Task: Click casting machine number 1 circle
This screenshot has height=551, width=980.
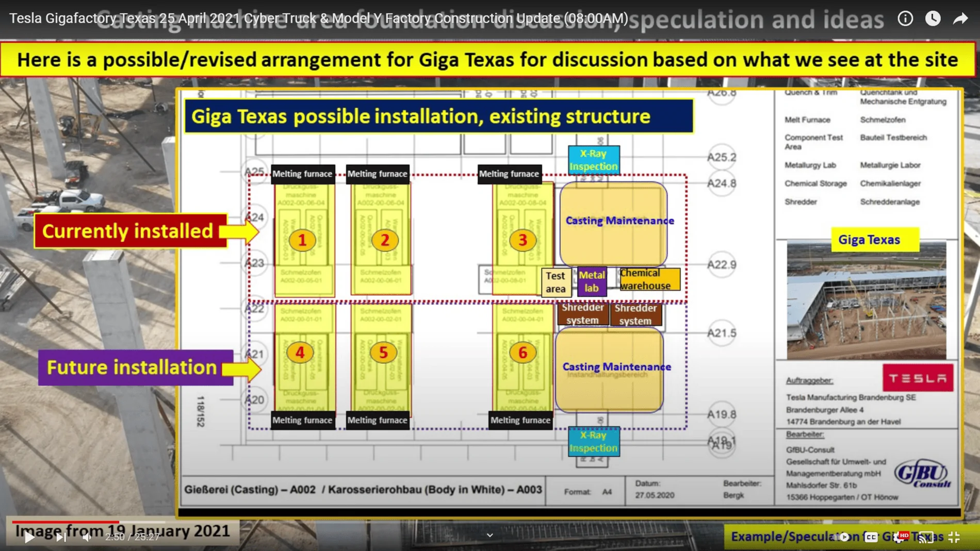Action: 302,240
